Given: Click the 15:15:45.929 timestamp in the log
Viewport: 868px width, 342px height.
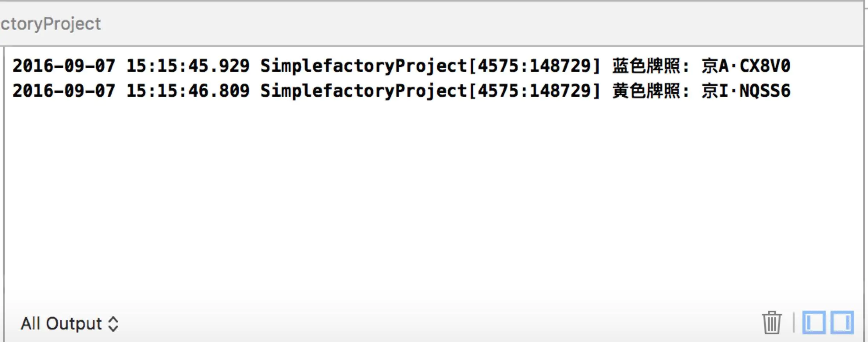Looking at the screenshot, I should click(188, 66).
